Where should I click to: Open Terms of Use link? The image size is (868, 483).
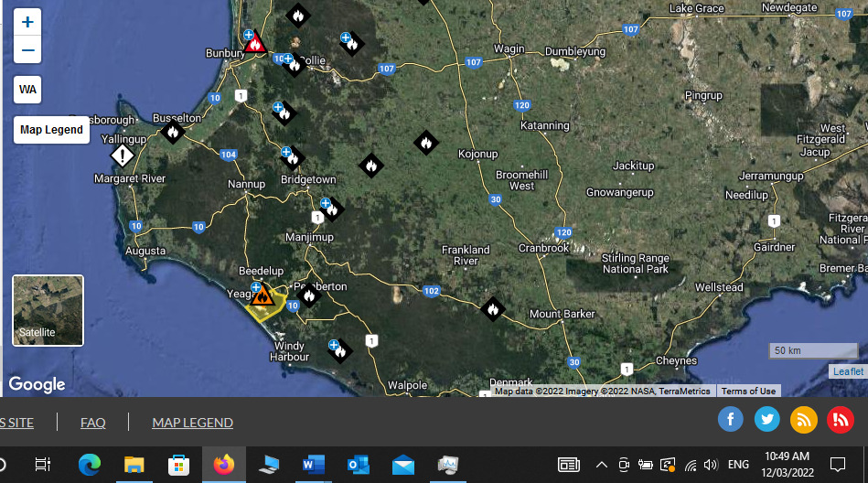(748, 392)
